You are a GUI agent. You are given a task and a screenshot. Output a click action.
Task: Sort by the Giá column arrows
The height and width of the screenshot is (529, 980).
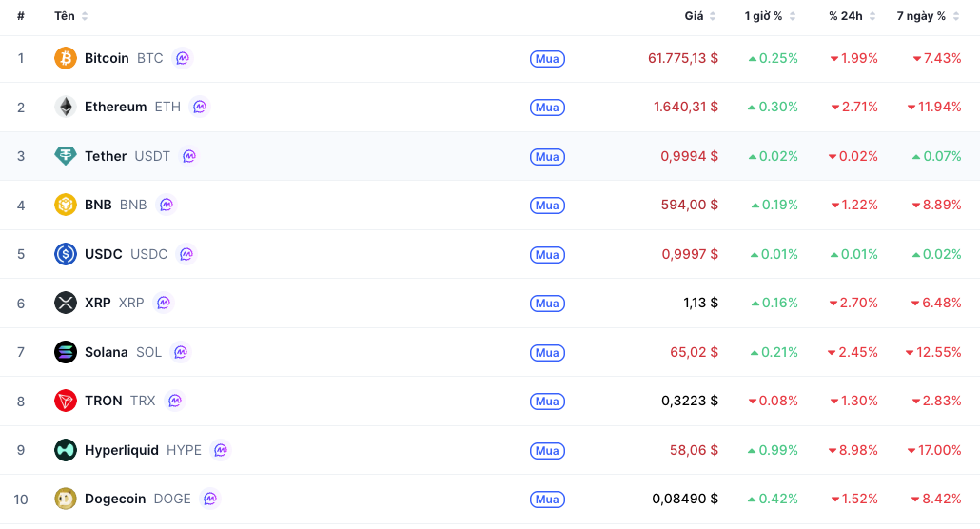(x=713, y=16)
